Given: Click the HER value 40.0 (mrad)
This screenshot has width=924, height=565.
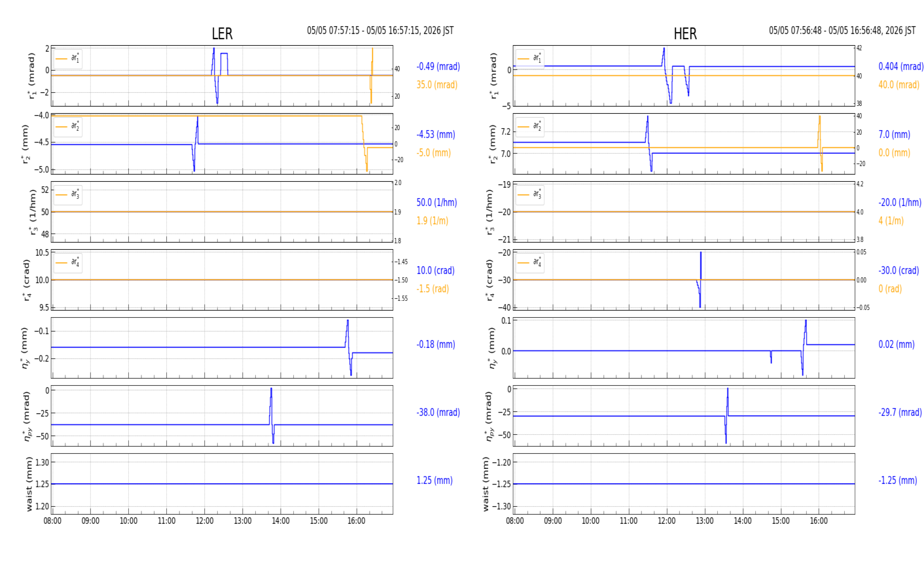Looking at the screenshot, I should tap(898, 84).
